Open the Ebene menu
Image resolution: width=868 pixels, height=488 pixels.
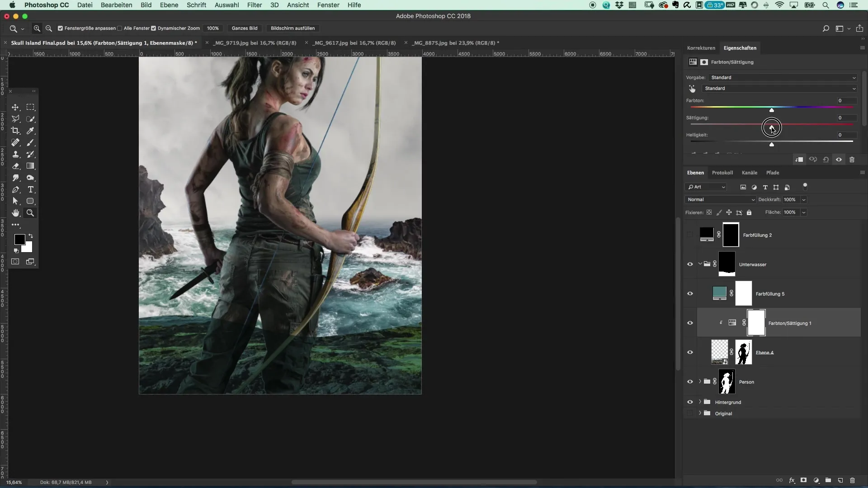(169, 5)
